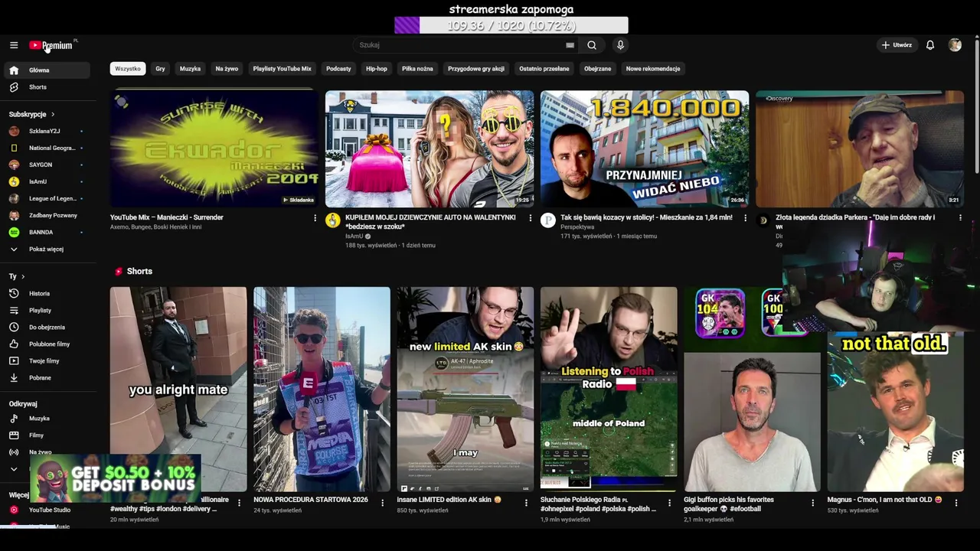This screenshot has height=551, width=980.
Task: Open options for Polskiego Radia short
Action: [x=669, y=503]
